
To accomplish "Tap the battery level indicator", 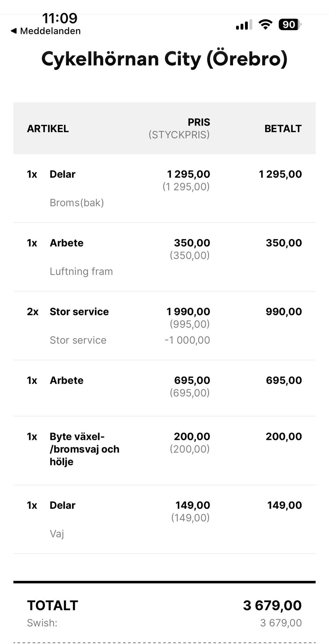I will click(x=290, y=25).
